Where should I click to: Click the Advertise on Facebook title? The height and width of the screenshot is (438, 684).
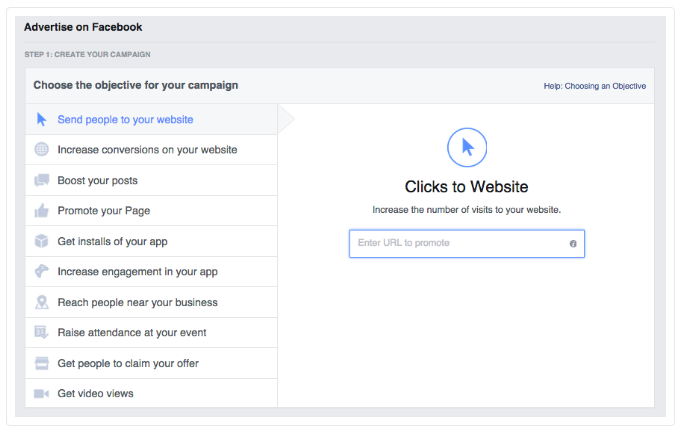pos(83,27)
